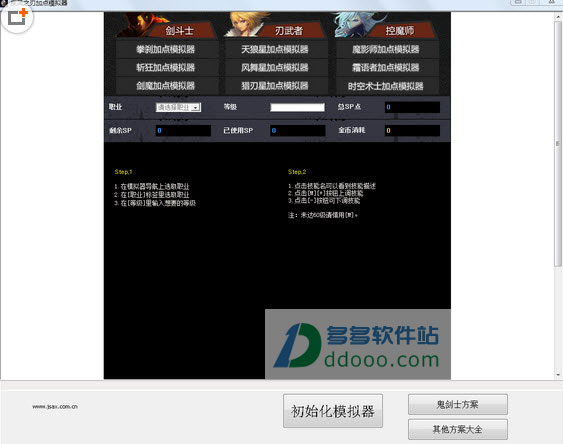This screenshot has width=563, height=444.
Task: Click the 初始化模拟器 button
Action: pyautogui.click(x=333, y=411)
